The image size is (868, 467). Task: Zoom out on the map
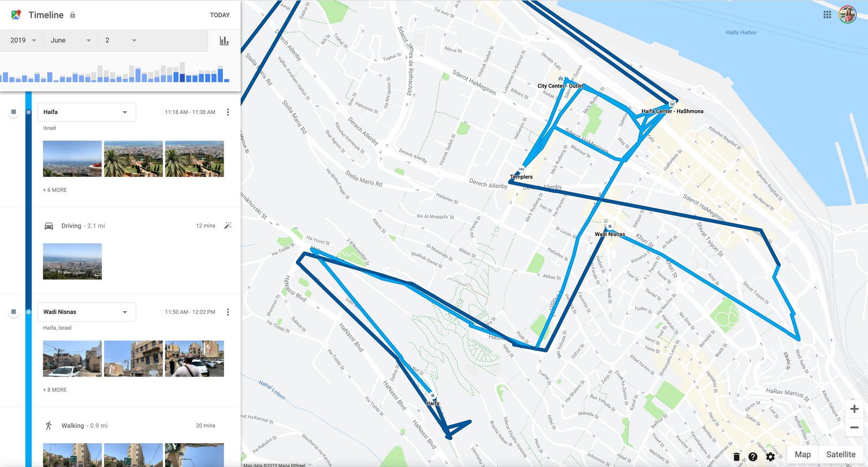[854, 427]
